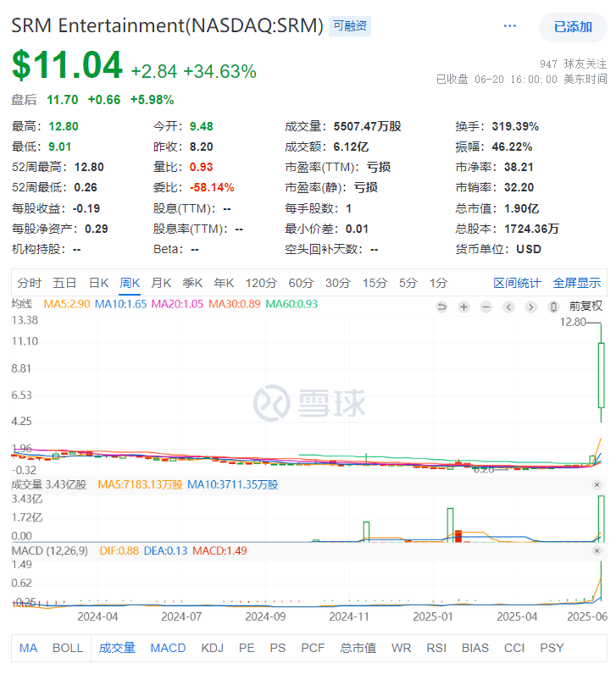Image resolution: width=616 pixels, height=680 pixels.
Task: Select the BOLL indicator option
Action: click(x=68, y=648)
